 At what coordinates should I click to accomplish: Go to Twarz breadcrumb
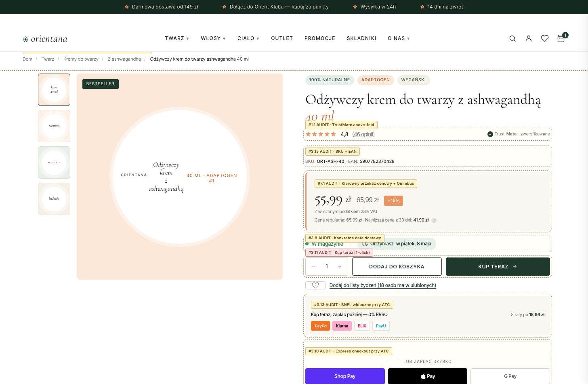[48, 59]
